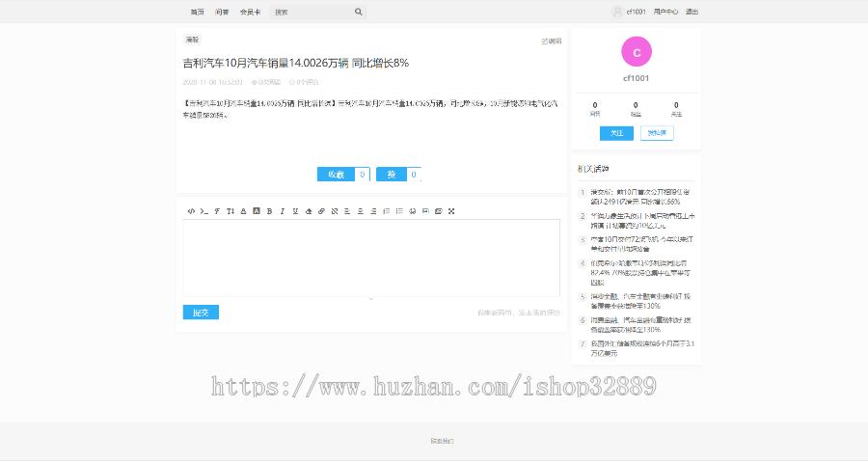This screenshot has width=868, height=463.
Task: Submit comment with 提交 button
Action: pos(201,313)
